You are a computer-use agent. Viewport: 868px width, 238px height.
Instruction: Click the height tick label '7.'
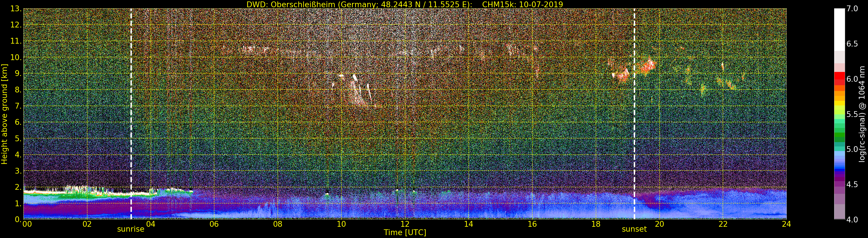(x=18, y=106)
